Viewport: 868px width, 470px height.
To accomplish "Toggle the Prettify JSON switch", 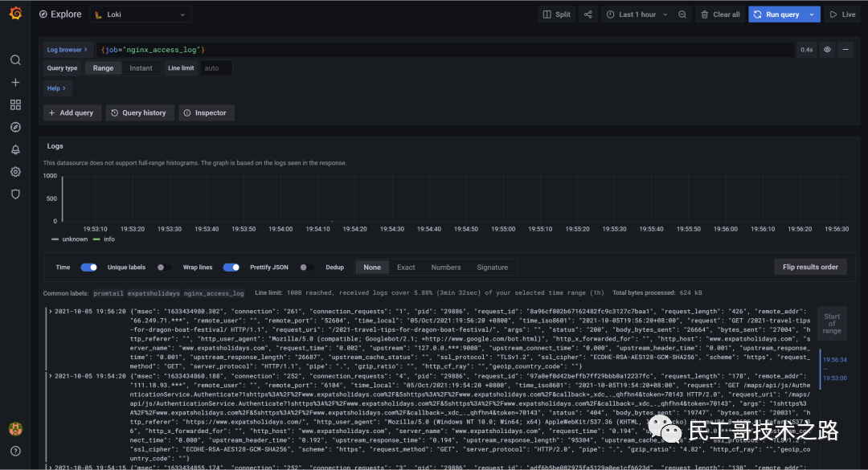I will (x=306, y=268).
